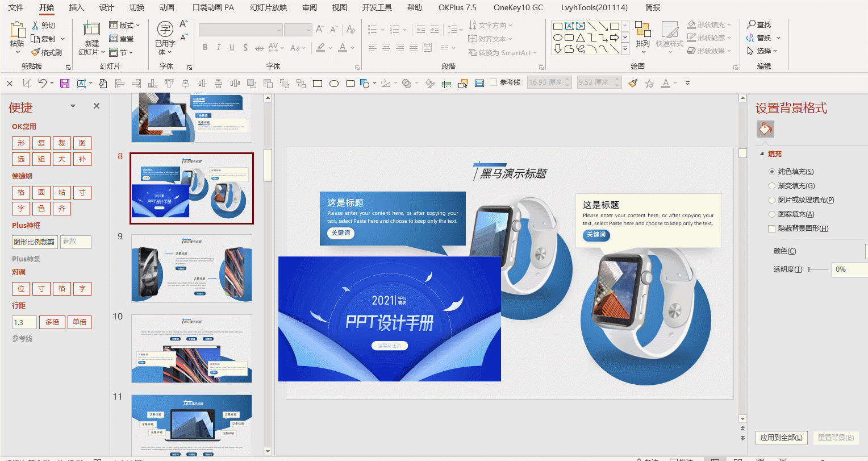Select the rectangle shape in quick access toolbar
This screenshot has height=461, width=868.
[318, 84]
